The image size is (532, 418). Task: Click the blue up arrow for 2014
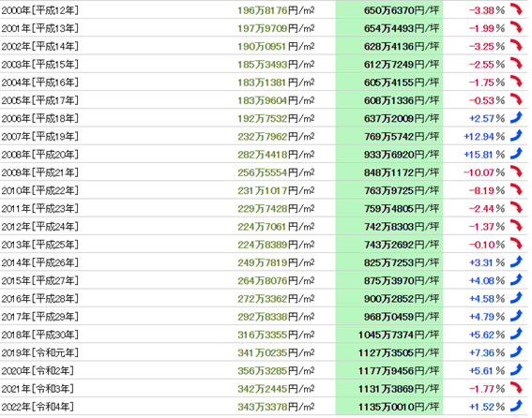[516, 262]
